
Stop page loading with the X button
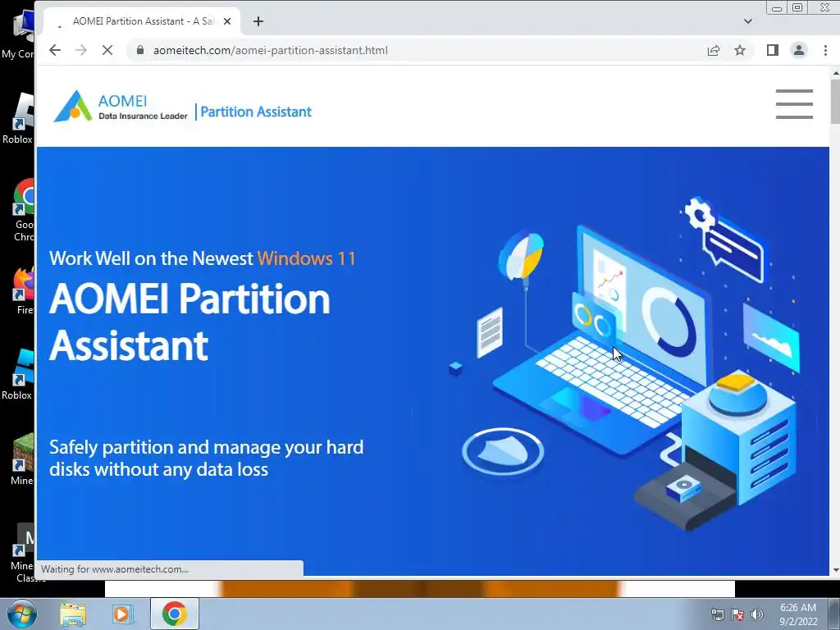(107, 50)
